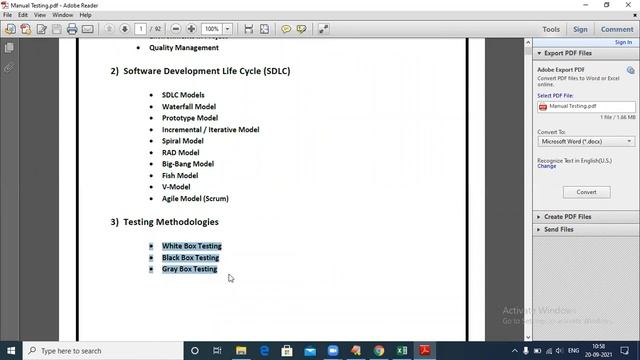Viewport: 640px width, 360px height.
Task: Open File Explorer from the taskbar
Action: tap(241, 351)
